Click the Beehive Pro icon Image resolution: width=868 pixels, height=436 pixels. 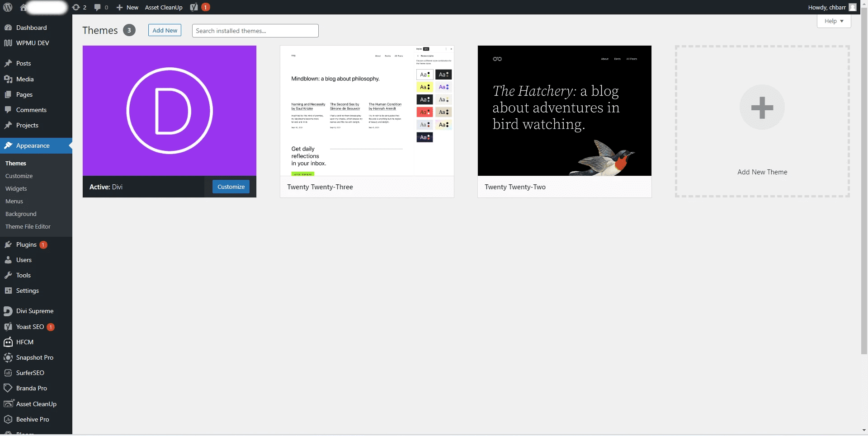8,419
